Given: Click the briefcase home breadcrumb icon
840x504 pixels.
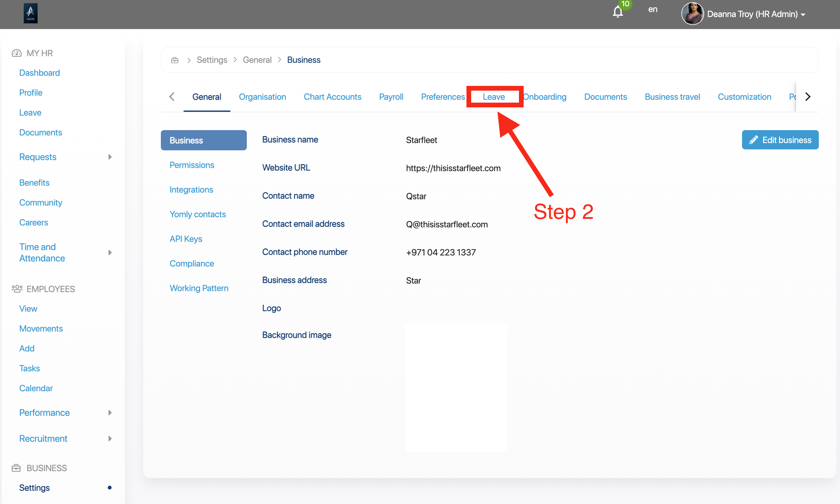Looking at the screenshot, I should point(175,60).
